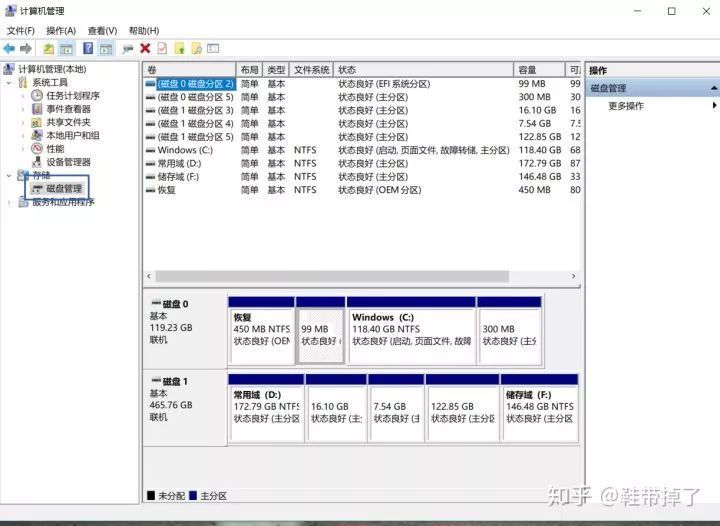
Task: Open Help via the blue question-mark icon
Action: [x=88, y=48]
